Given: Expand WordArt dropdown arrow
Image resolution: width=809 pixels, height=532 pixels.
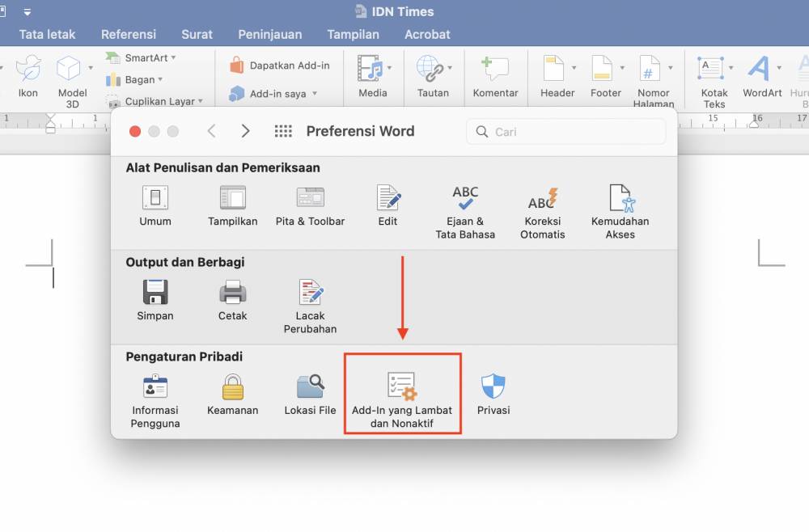Looking at the screenshot, I should tap(779, 68).
